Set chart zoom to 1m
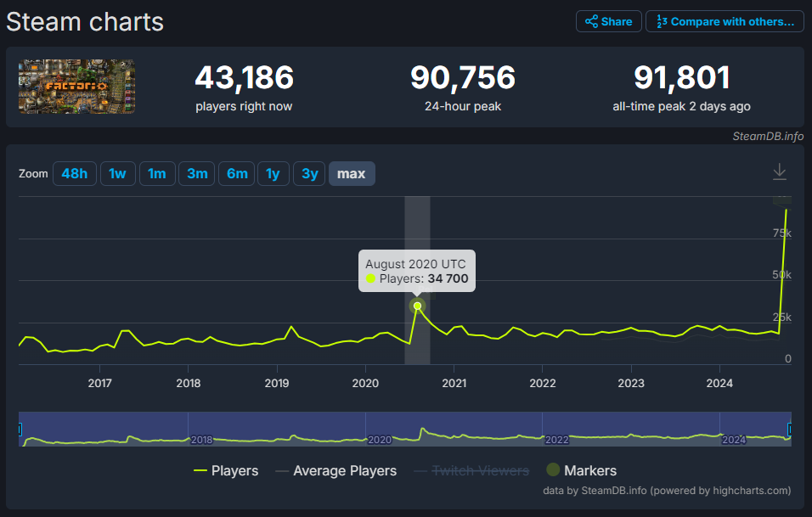Image resolution: width=812 pixels, height=517 pixels. pos(157,174)
